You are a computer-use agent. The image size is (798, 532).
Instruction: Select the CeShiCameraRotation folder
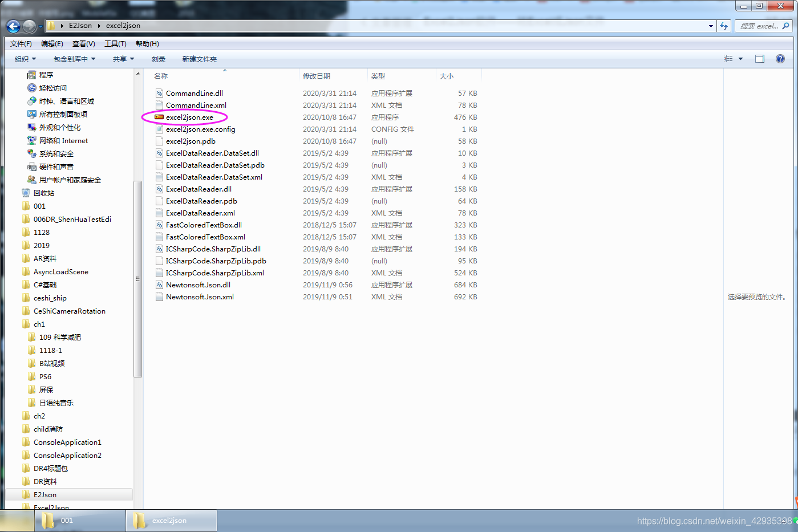click(x=68, y=311)
